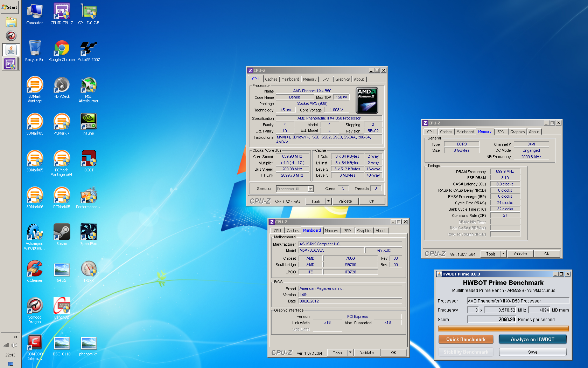Launch CPUID CPU-Z desktop shortcut
The height and width of the screenshot is (368, 588).
point(62,14)
